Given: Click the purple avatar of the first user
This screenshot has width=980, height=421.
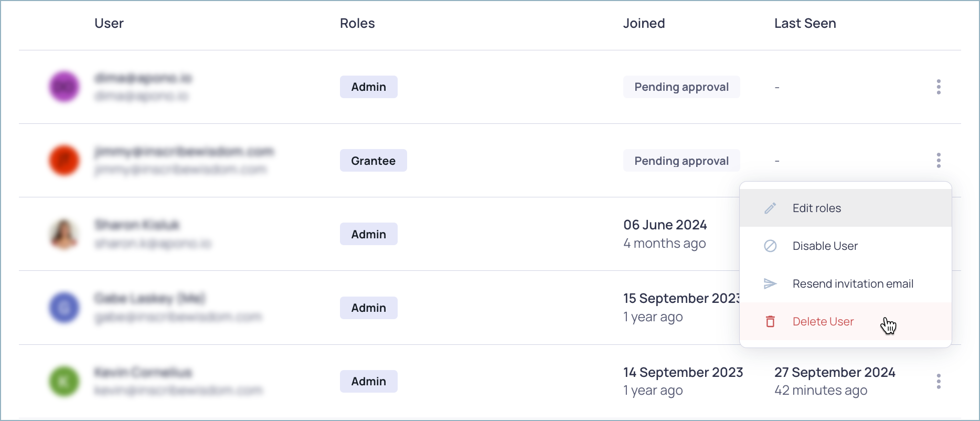Looking at the screenshot, I should pyautogui.click(x=64, y=87).
